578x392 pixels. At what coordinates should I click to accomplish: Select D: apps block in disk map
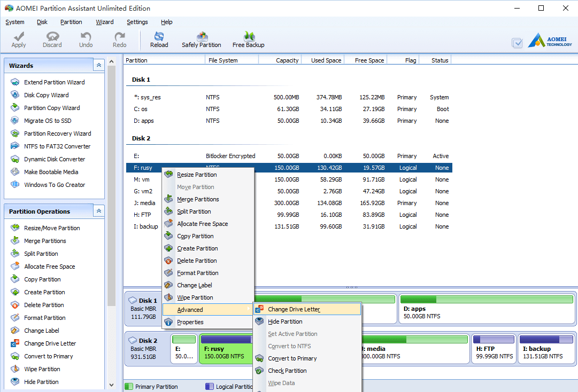pyautogui.click(x=487, y=309)
